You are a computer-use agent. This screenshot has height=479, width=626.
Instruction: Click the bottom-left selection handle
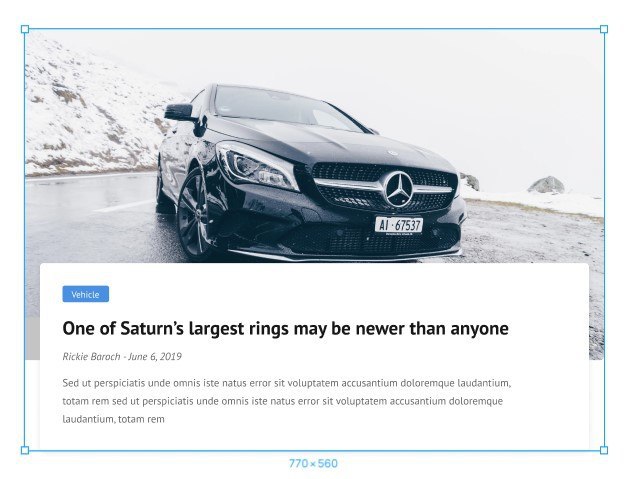point(25,450)
